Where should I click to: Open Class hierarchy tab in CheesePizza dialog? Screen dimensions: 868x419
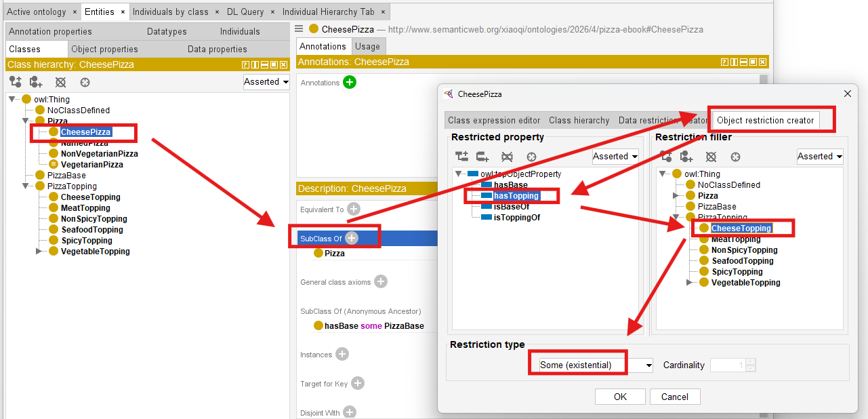click(579, 120)
